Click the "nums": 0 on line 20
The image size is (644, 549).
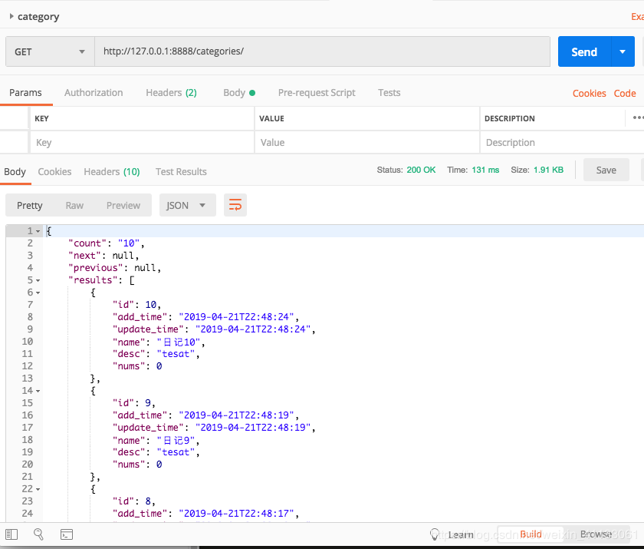tap(137, 465)
